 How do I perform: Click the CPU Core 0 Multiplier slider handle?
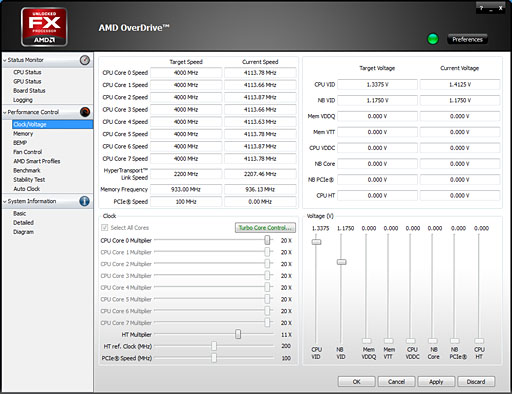[x=267, y=240]
